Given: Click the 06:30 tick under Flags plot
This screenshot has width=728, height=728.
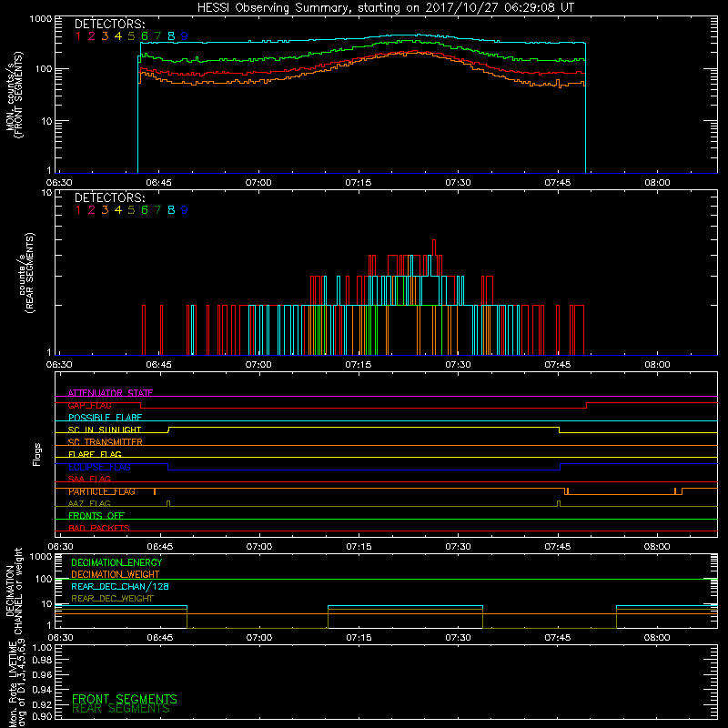Looking at the screenshot, I should click(x=60, y=547).
